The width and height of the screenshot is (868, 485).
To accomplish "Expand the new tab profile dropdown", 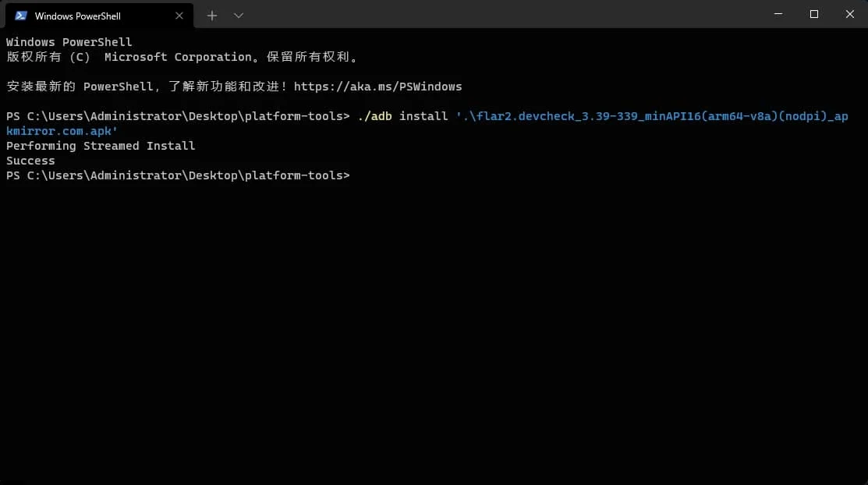I will pyautogui.click(x=239, y=16).
